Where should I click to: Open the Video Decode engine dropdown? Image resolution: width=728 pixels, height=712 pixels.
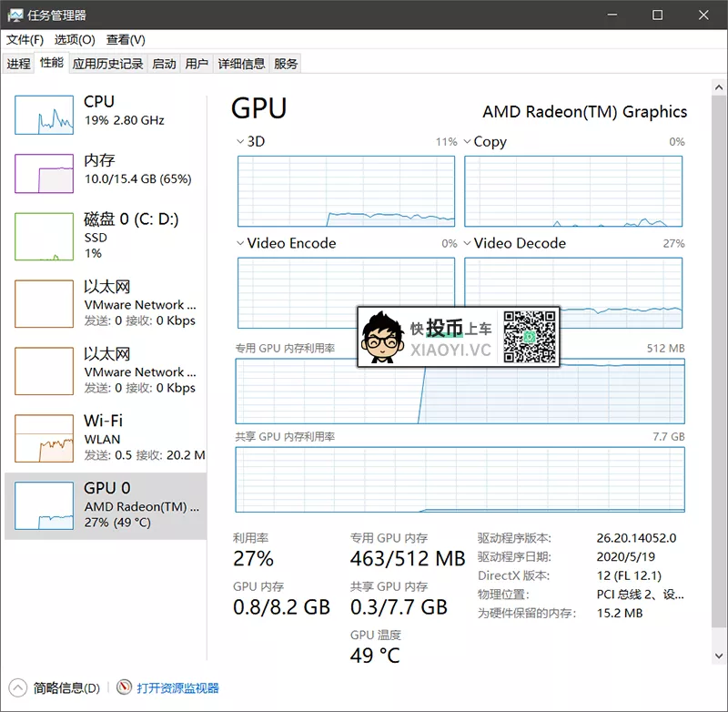[467, 244]
